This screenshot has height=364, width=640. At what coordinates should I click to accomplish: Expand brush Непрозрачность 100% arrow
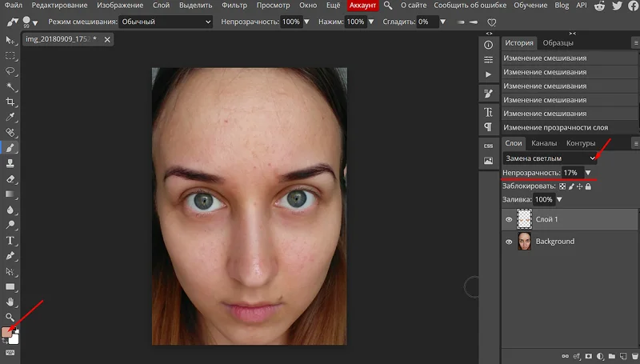point(306,22)
